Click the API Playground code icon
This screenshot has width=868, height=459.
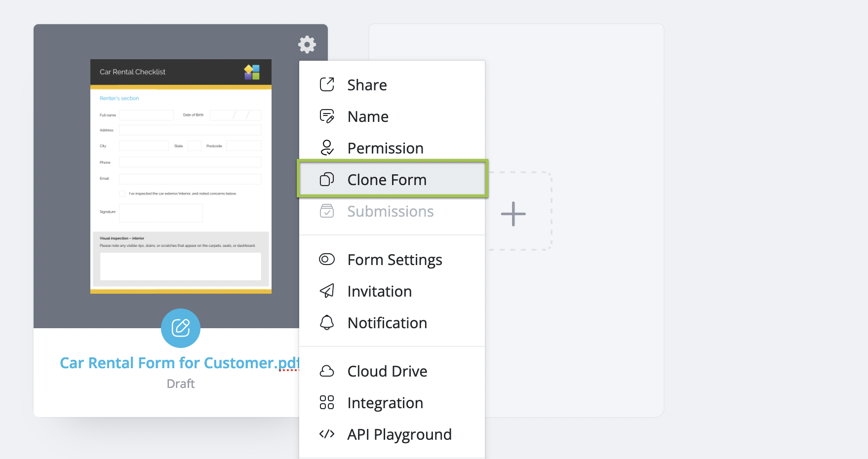(x=327, y=434)
